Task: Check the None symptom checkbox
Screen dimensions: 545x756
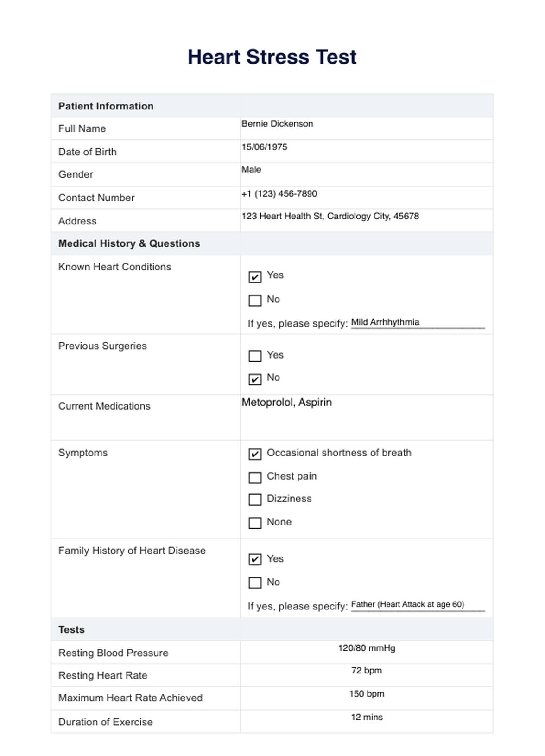Action: [255, 523]
